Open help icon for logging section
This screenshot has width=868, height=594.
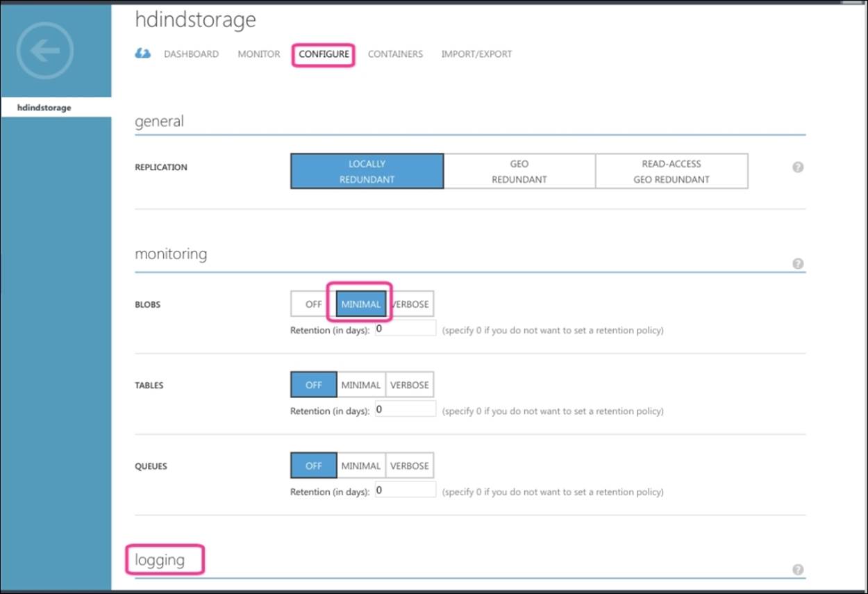point(798,570)
